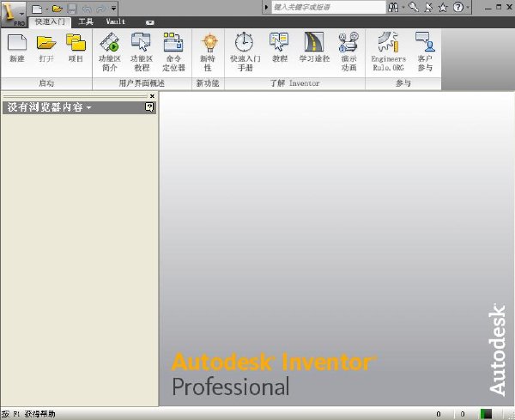Click the quick access New file icon
515x420 pixels.
click(x=36, y=9)
